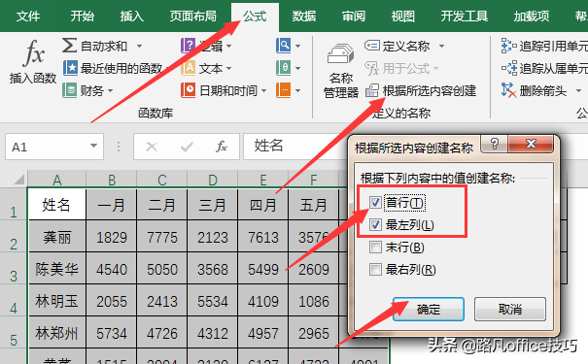Viewport: 588px width, 364px height.
Task: Switch to the Review (审阅) tab
Action: pyautogui.click(x=354, y=17)
